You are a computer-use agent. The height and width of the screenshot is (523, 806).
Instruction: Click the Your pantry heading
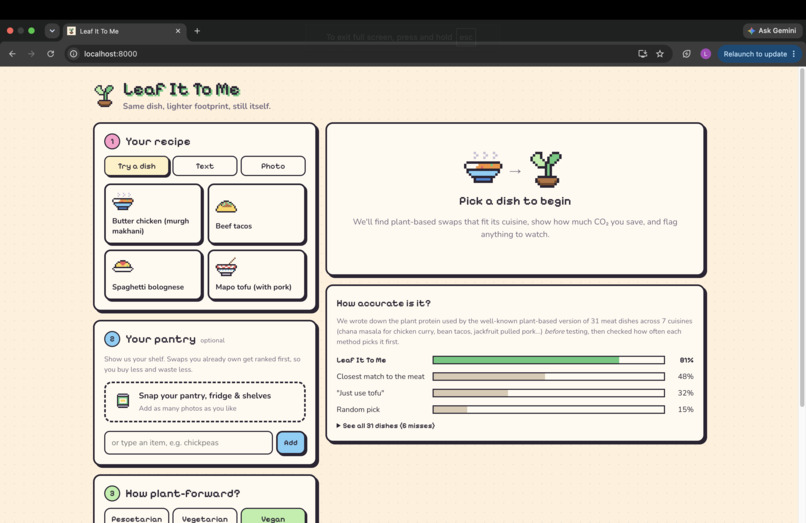coord(160,339)
